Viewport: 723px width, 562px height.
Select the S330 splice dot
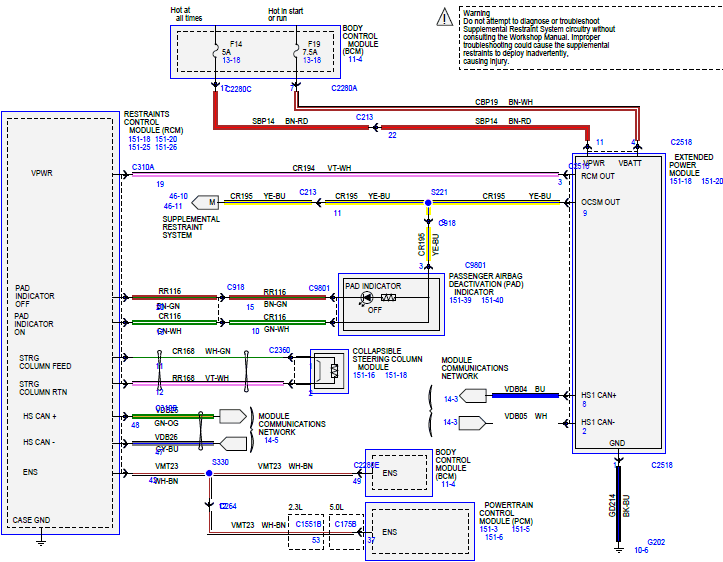(209, 473)
